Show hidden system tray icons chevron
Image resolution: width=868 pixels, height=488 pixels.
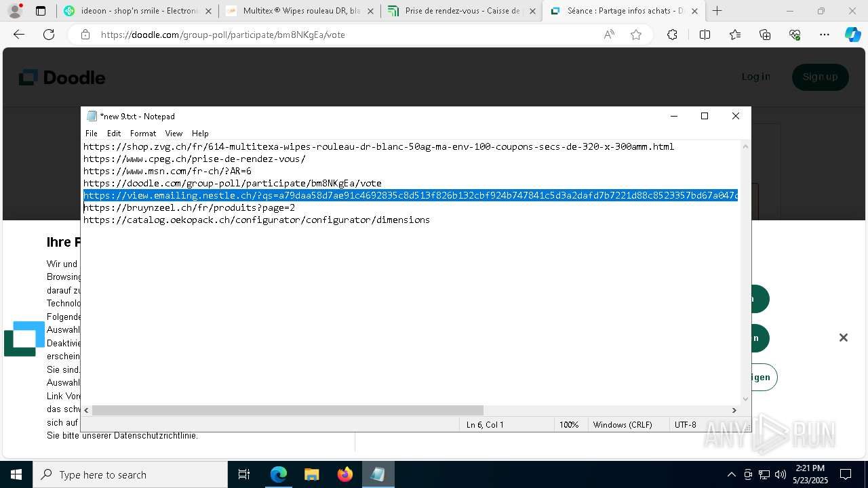pyautogui.click(x=731, y=474)
